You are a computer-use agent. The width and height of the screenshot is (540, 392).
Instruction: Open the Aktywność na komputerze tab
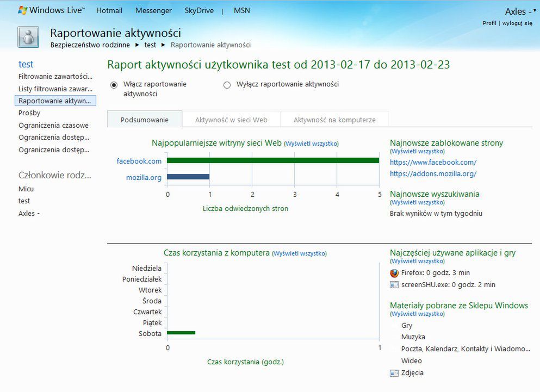tap(334, 120)
